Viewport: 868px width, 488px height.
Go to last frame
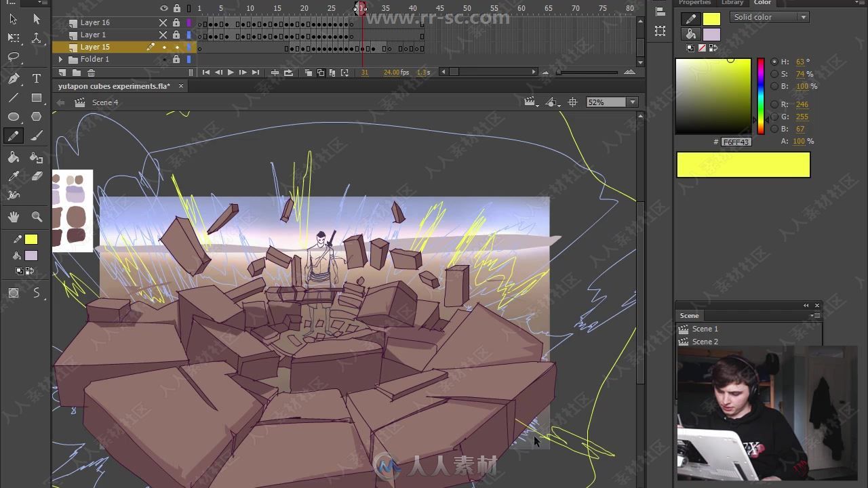(x=256, y=73)
